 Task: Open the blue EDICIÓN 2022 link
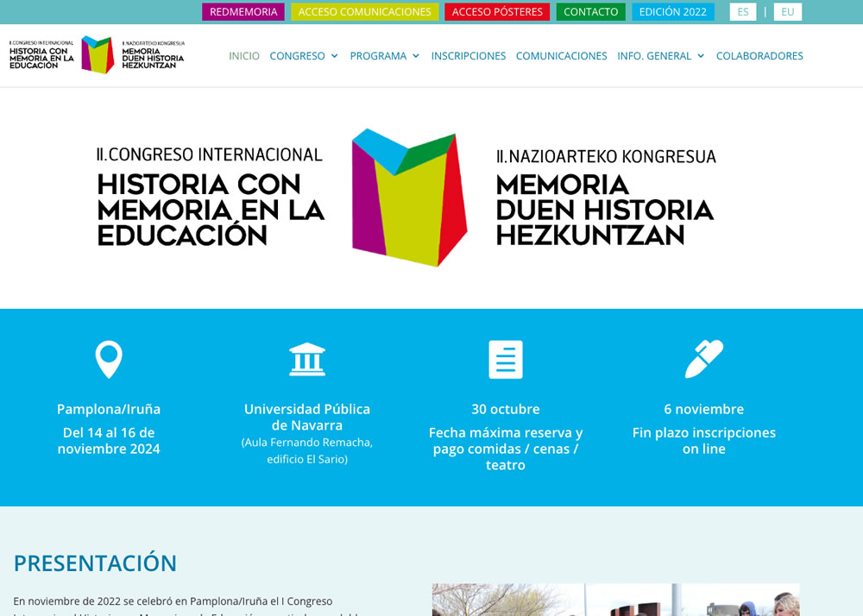pyautogui.click(x=672, y=12)
